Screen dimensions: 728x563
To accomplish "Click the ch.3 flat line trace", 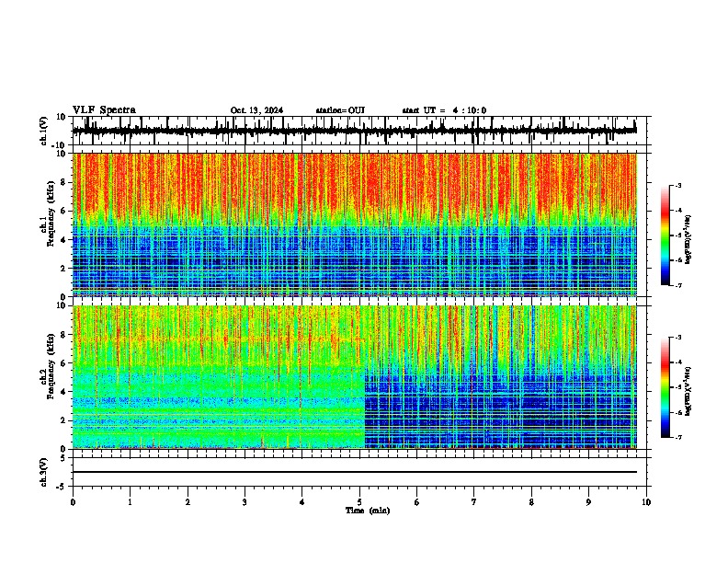I will [x=355, y=472].
